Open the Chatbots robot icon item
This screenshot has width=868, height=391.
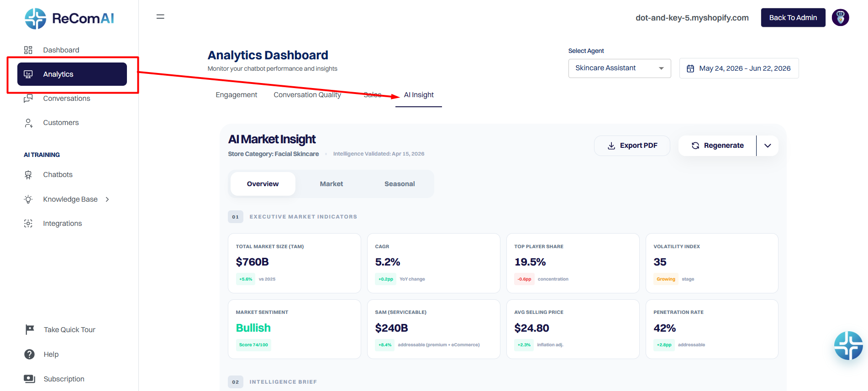pyautogui.click(x=28, y=175)
